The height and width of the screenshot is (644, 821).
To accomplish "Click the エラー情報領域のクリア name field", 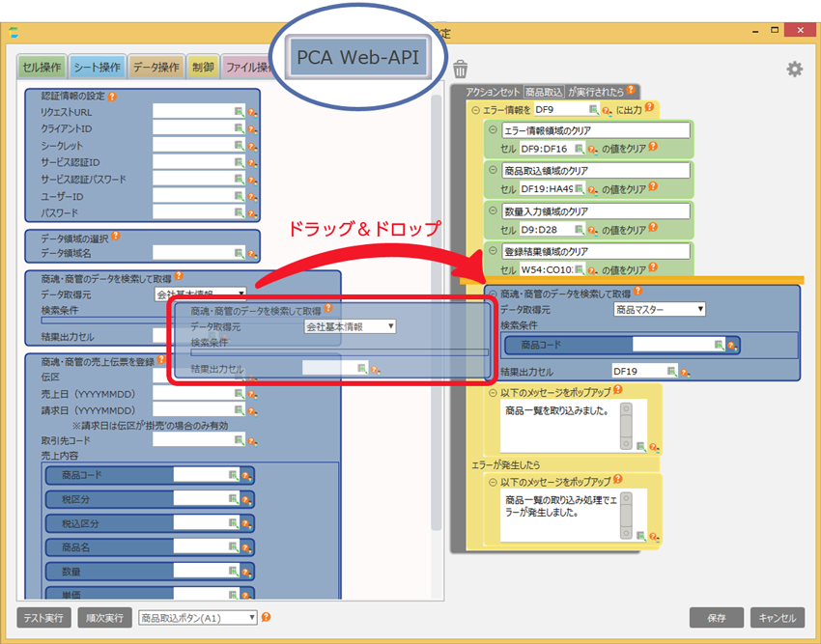I will click(596, 130).
